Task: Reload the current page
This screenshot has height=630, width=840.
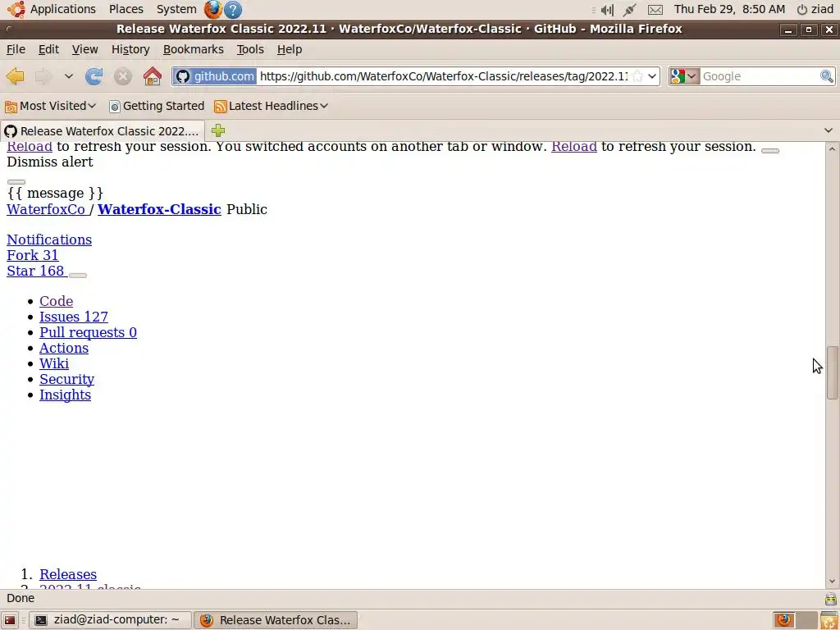Action: 94,76
